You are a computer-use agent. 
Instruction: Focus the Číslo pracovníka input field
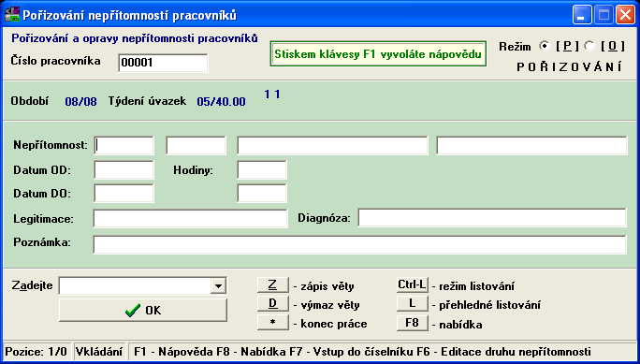click(163, 64)
